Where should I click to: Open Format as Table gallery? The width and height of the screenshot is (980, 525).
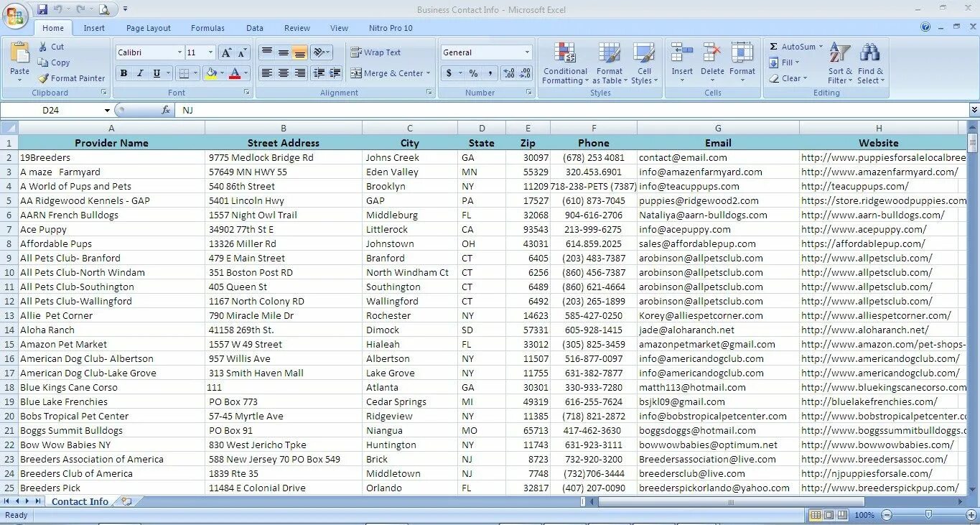click(609, 63)
